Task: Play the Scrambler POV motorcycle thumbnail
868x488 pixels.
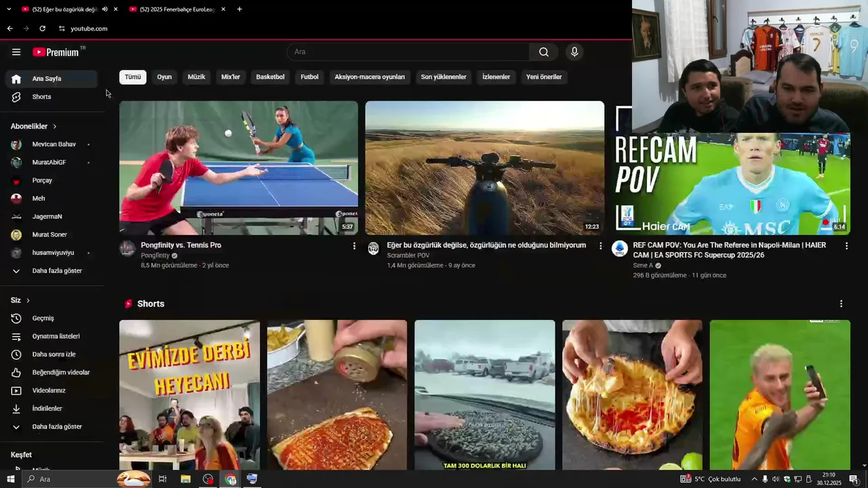Action: (x=485, y=168)
